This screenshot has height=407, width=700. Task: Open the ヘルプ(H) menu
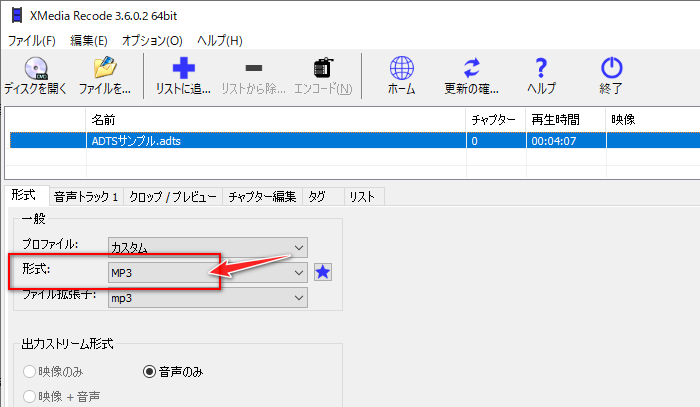220,41
